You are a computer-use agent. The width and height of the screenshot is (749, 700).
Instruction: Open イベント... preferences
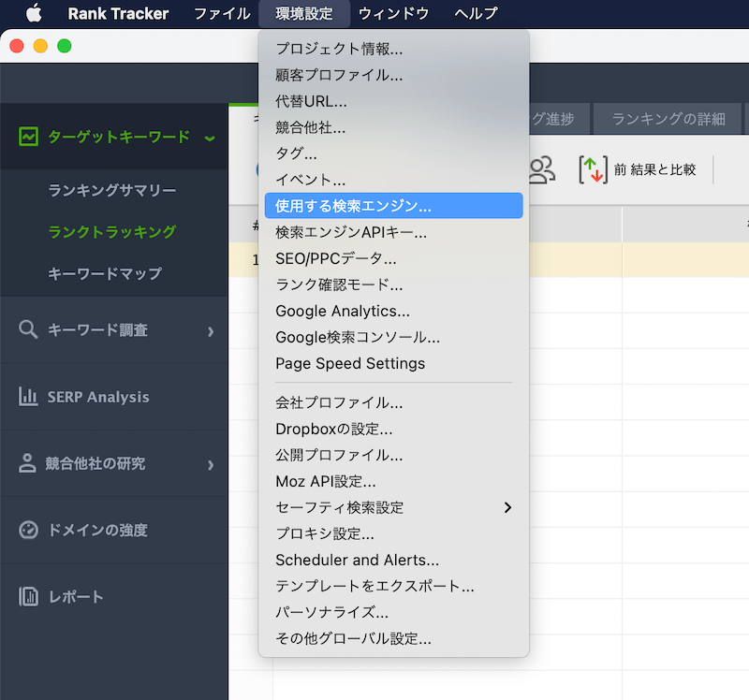pyautogui.click(x=393, y=180)
